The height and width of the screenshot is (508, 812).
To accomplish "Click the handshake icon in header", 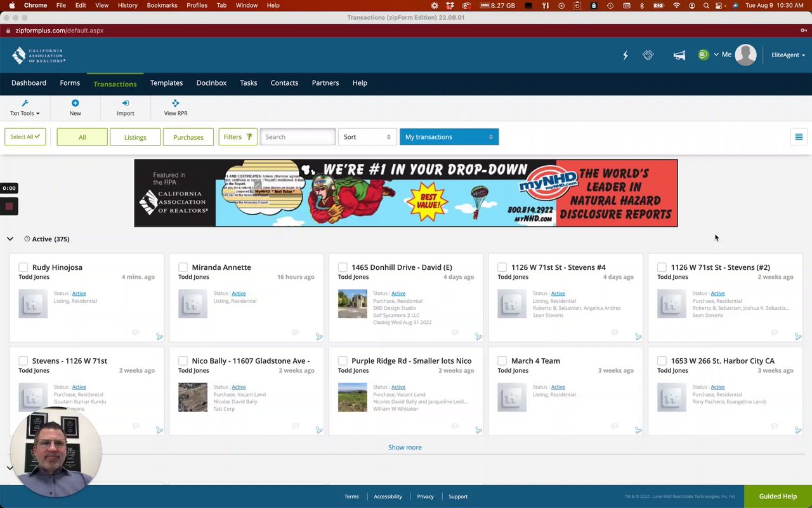I will 648,55.
